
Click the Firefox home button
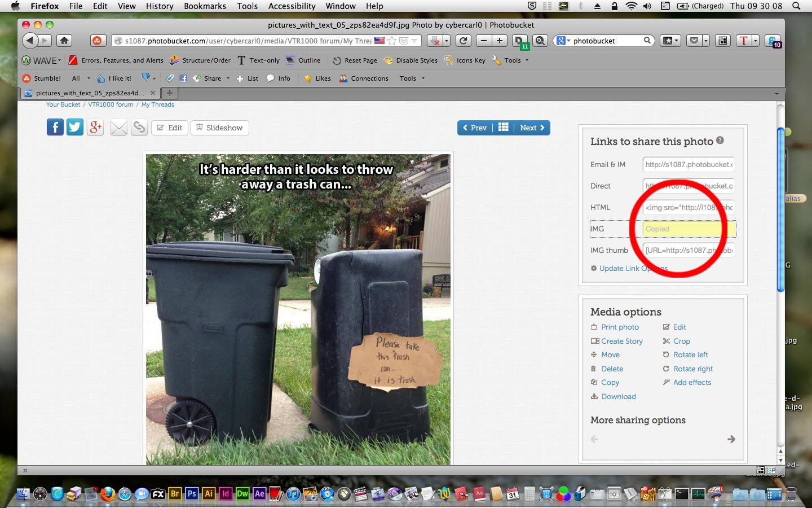pyautogui.click(x=64, y=41)
